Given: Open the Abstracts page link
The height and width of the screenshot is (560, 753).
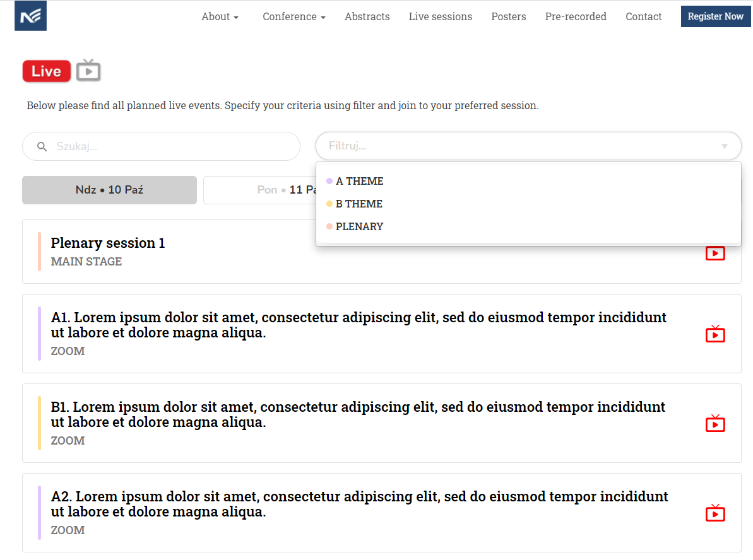Looking at the screenshot, I should pos(367,17).
